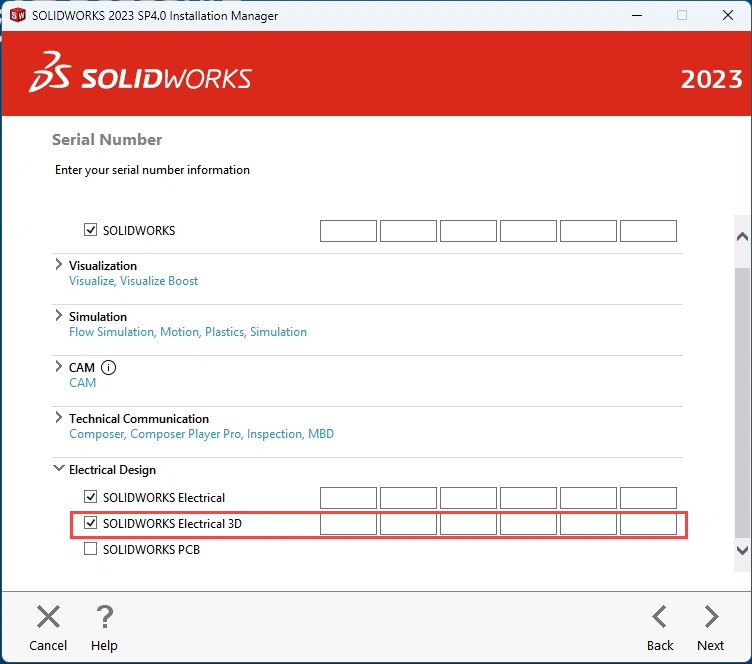This screenshot has width=752, height=664.
Task: Click last SOLIDWORKS serial number field
Action: pos(648,231)
